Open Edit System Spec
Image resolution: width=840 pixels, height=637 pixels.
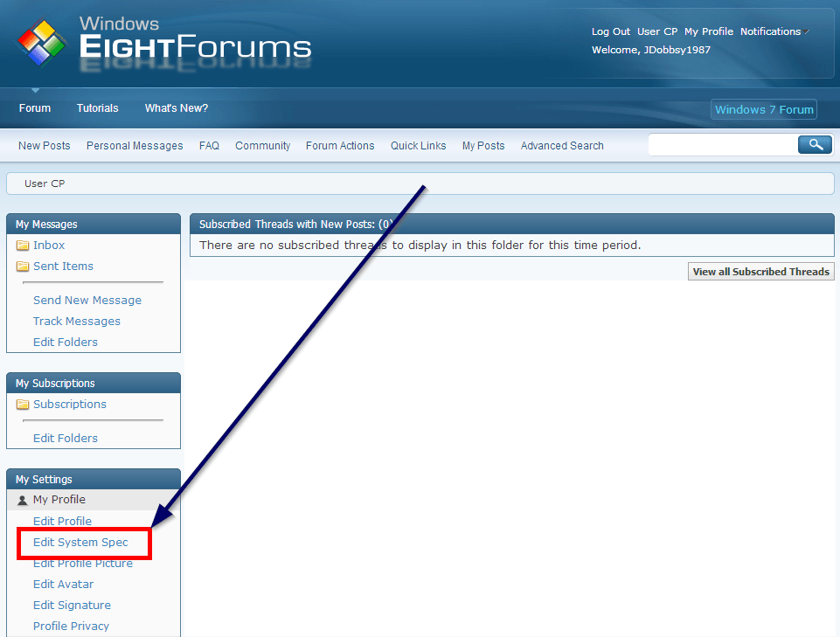80,543
